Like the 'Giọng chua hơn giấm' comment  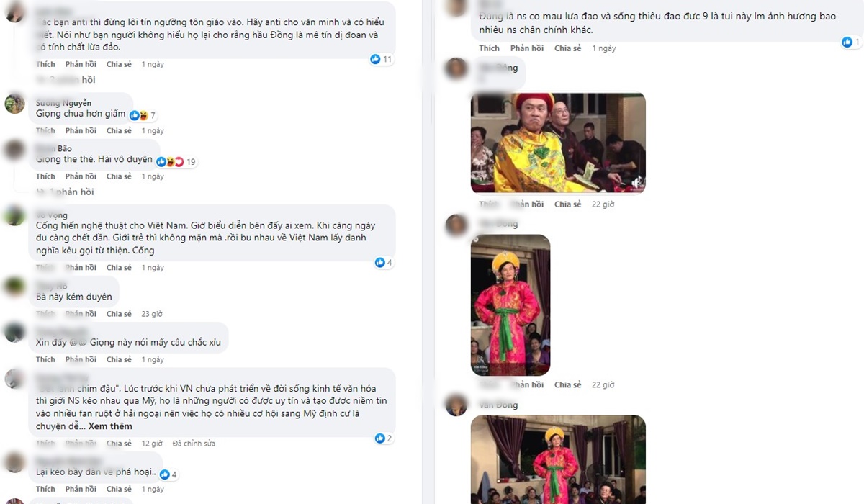45,130
